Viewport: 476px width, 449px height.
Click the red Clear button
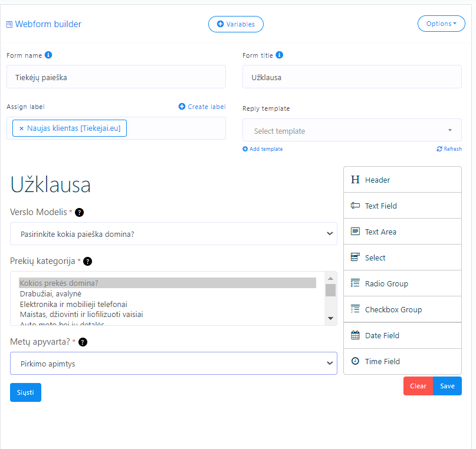tap(418, 386)
